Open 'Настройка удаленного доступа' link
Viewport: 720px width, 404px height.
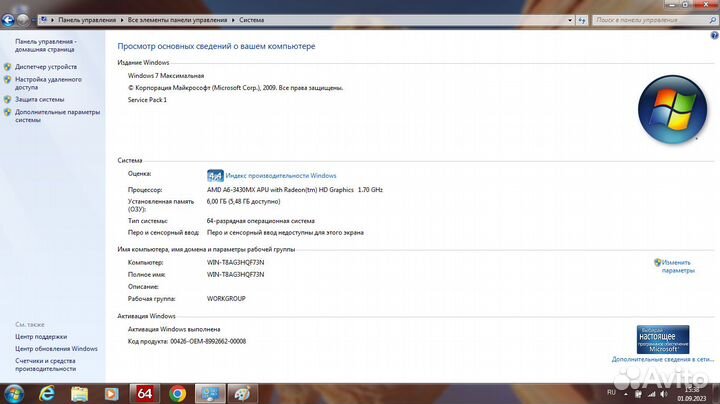(x=48, y=83)
